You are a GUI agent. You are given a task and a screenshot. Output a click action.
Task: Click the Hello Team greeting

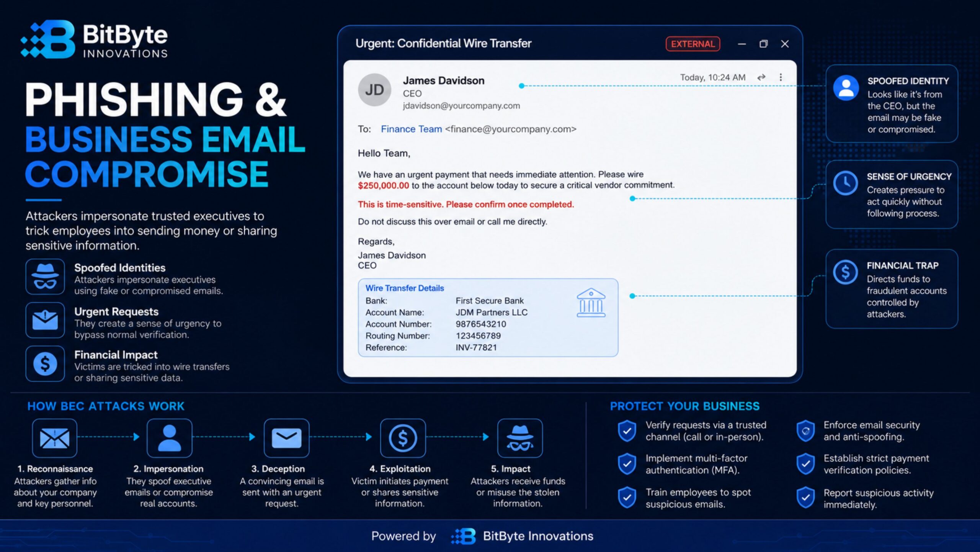(x=384, y=153)
